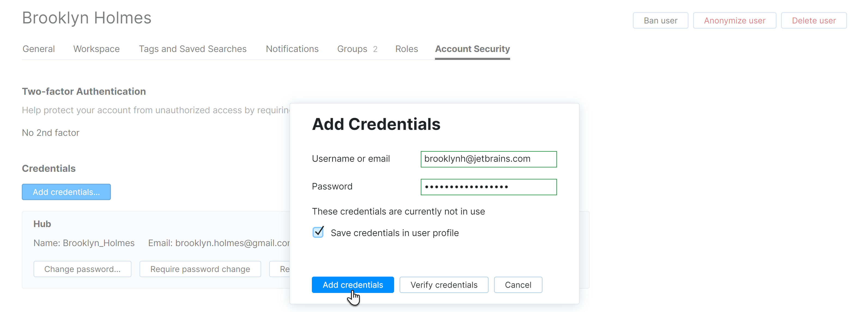This screenshot has height=312, width=868.
Task: Click Delete user
Action: [814, 20]
